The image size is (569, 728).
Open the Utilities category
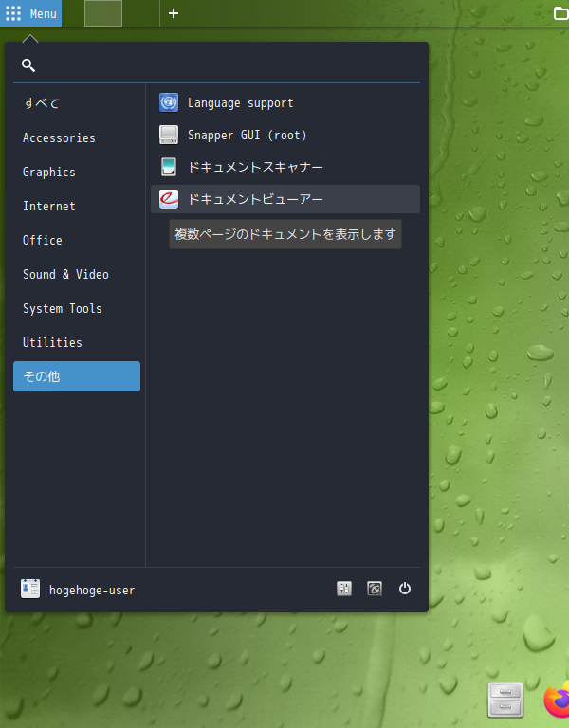coord(77,342)
